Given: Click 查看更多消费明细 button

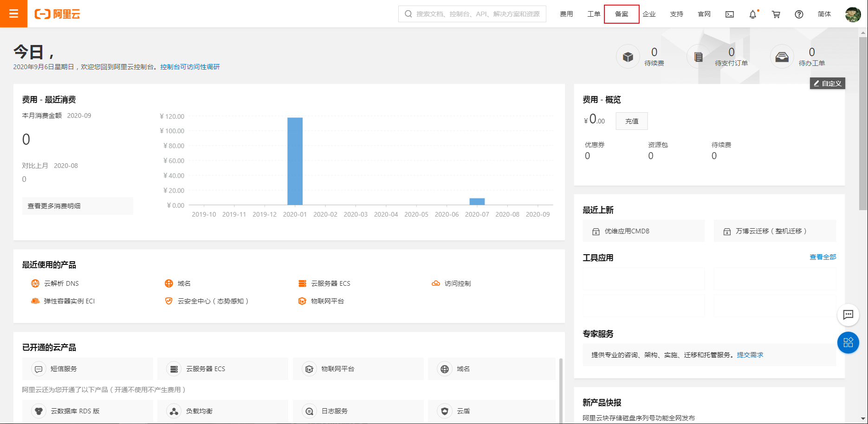Looking at the screenshot, I should pyautogui.click(x=78, y=206).
